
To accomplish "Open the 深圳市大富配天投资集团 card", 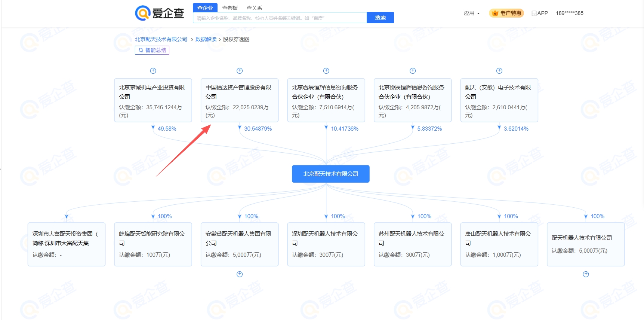I will 67,244.
